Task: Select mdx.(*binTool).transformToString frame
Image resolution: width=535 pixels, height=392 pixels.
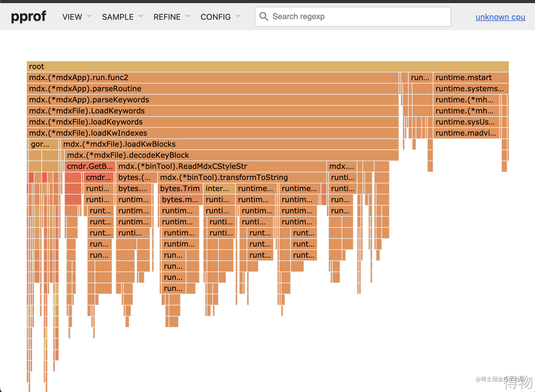Action: (242, 178)
